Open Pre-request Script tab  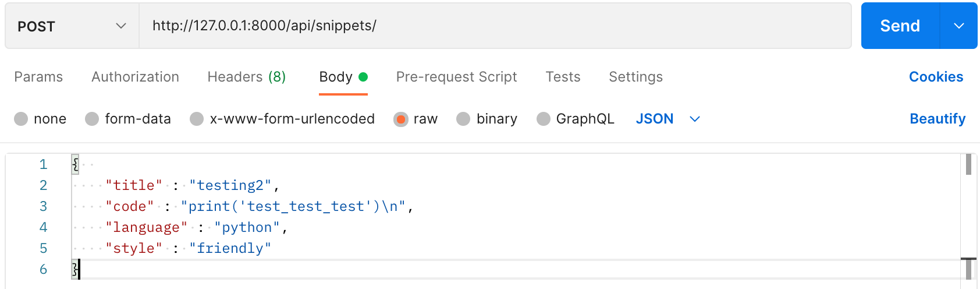click(x=456, y=77)
